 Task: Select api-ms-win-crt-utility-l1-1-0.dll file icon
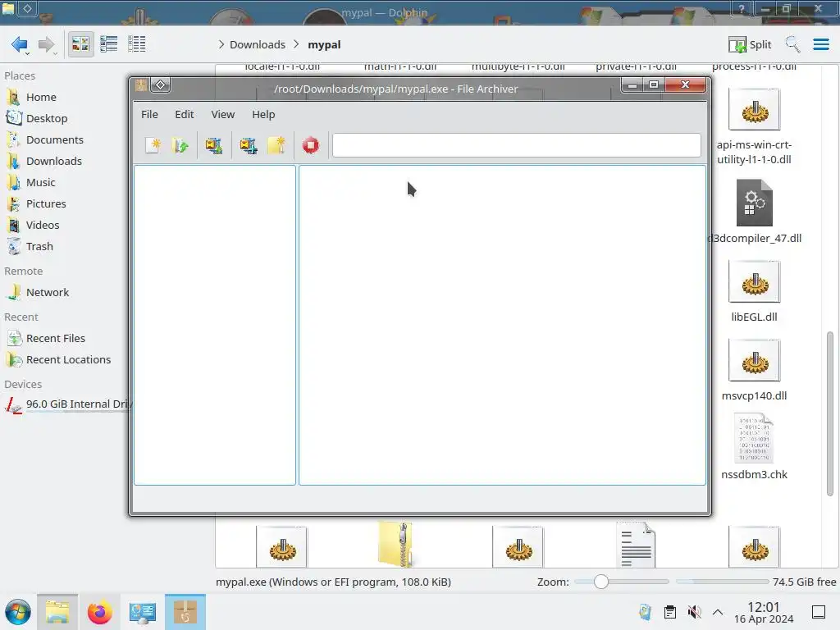pos(755,110)
